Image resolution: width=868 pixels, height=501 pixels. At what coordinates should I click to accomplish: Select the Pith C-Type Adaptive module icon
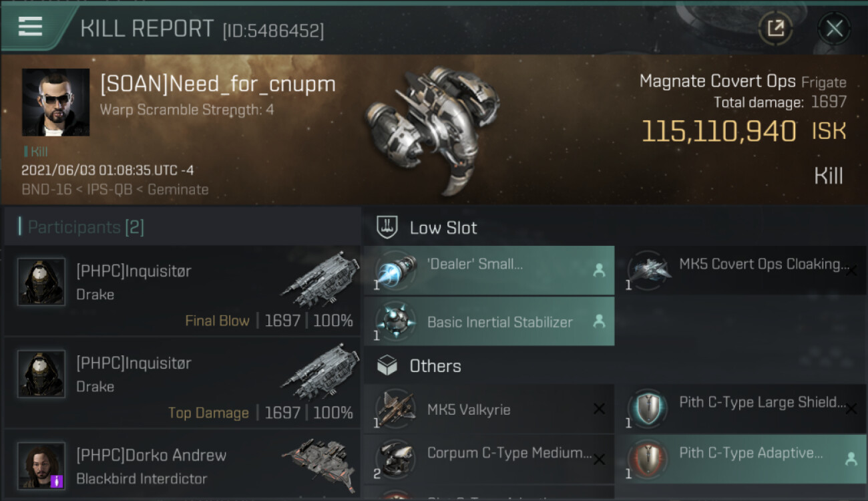pyautogui.click(x=648, y=459)
